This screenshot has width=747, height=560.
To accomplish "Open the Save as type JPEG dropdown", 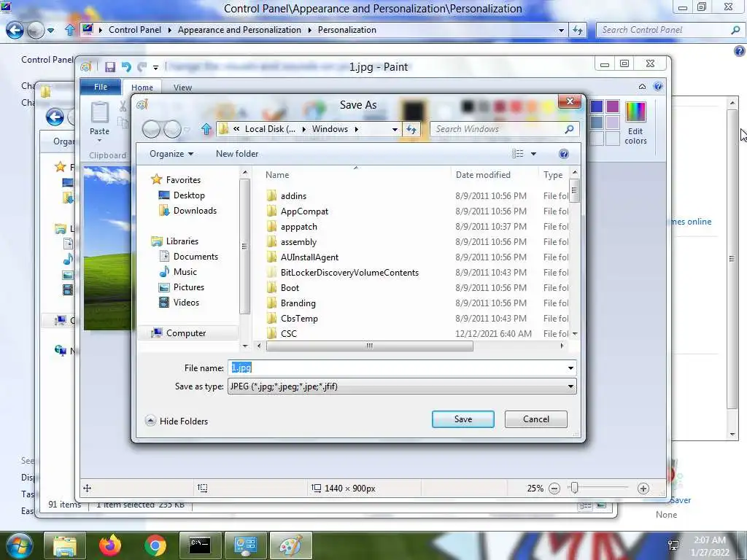I will click(402, 386).
